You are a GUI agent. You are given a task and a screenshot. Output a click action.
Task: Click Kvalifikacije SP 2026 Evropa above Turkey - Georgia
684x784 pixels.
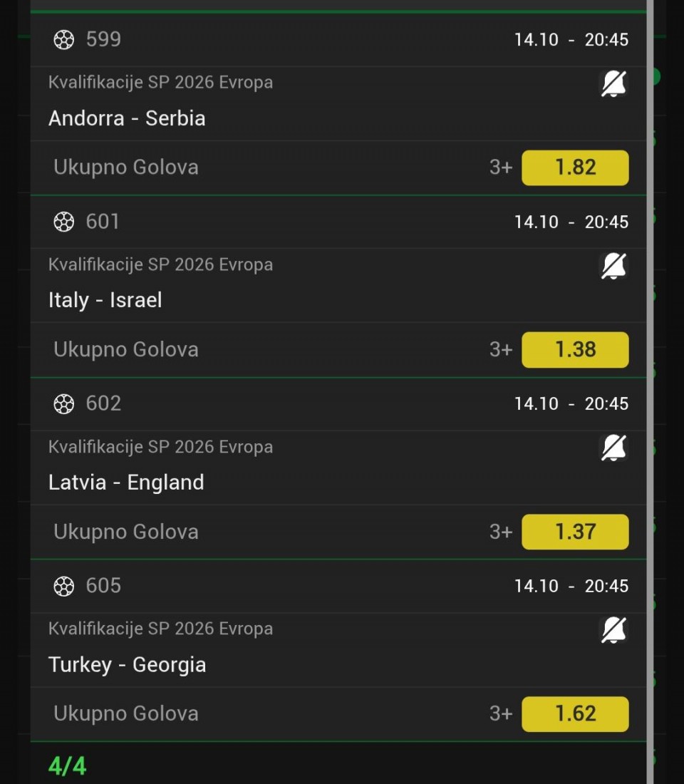click(160, 629)
